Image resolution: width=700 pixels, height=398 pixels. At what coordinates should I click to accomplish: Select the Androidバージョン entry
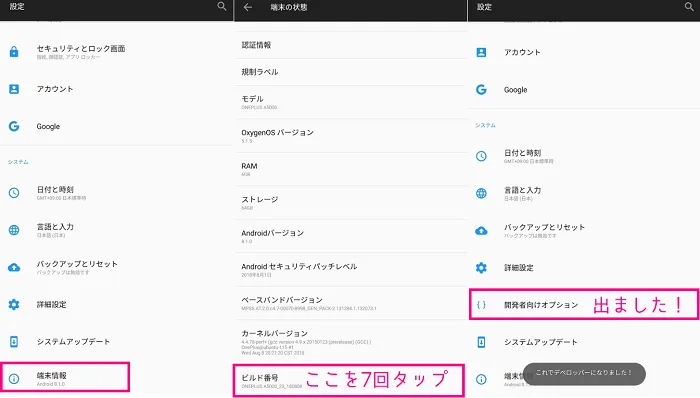[350, 236]
